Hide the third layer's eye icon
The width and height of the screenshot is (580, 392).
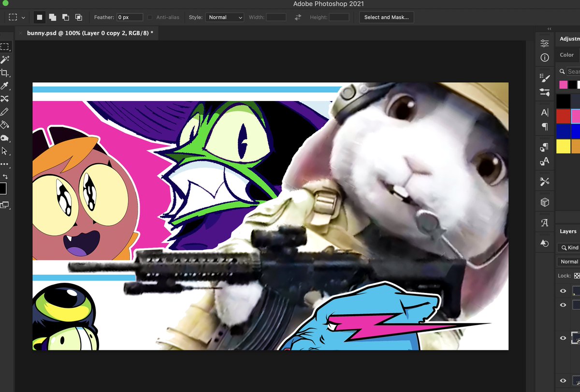563,338
